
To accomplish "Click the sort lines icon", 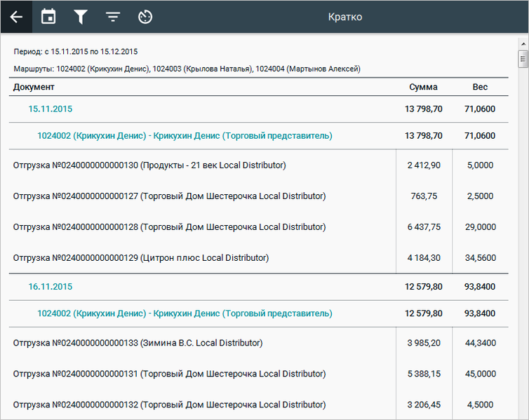I will tap(113, 17).
